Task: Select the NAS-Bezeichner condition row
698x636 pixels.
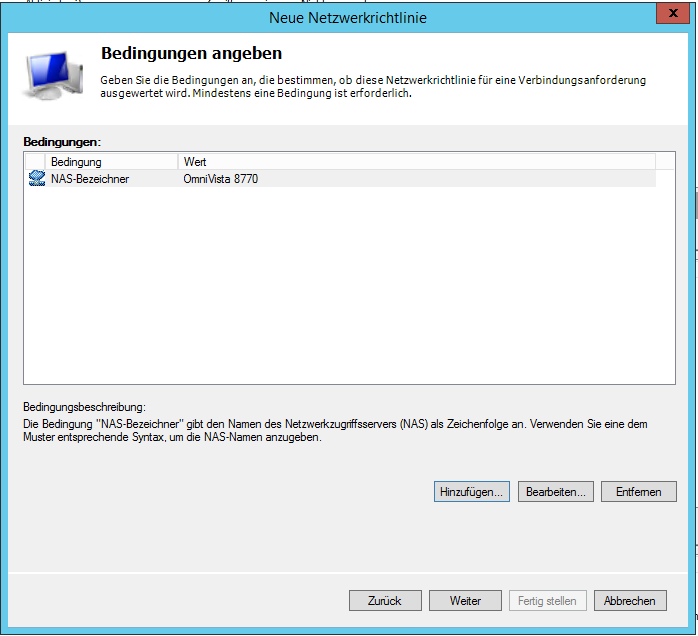Action: coord(341,178)
